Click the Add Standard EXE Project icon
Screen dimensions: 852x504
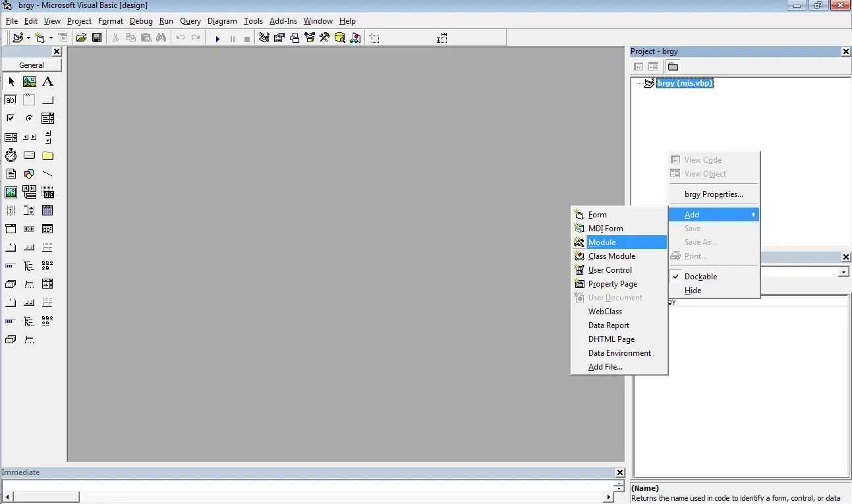point(18,38)
